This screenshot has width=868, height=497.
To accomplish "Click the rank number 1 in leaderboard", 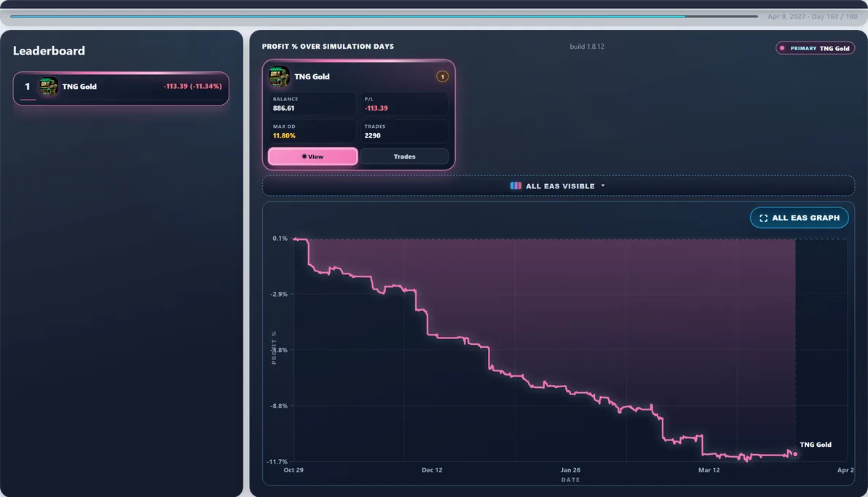I will coord(27,87).
